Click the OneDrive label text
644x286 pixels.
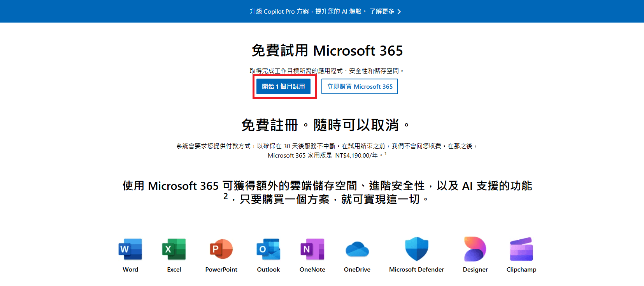pos(357,269)
